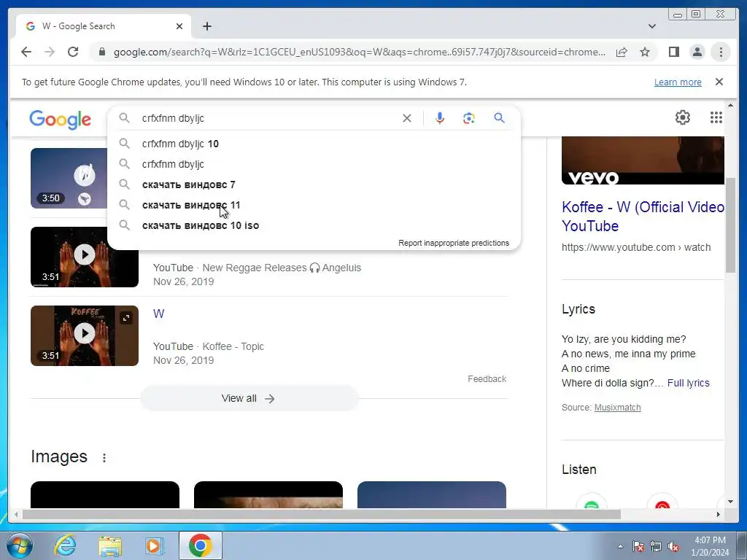The height and width of the screenshot is (560, 747).
Task: Expand Koffee - Topic video preview icon
Action: (125, 318)
